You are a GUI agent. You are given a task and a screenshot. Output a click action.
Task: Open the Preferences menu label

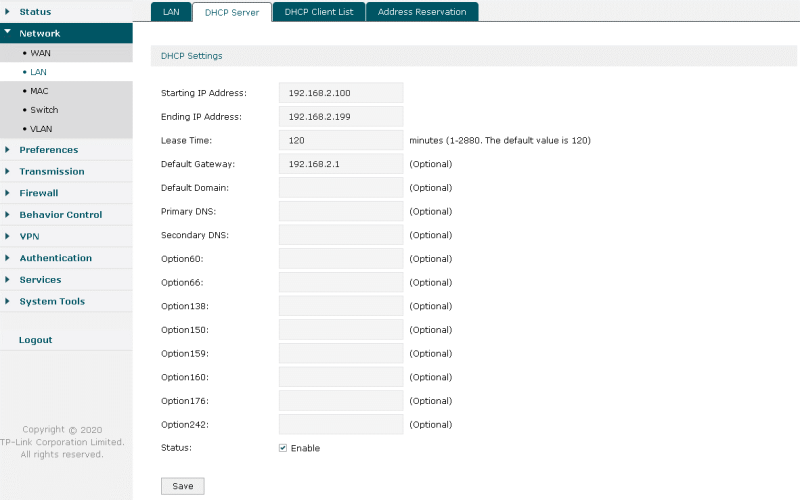pyautogui.click(x=49, y=149)
